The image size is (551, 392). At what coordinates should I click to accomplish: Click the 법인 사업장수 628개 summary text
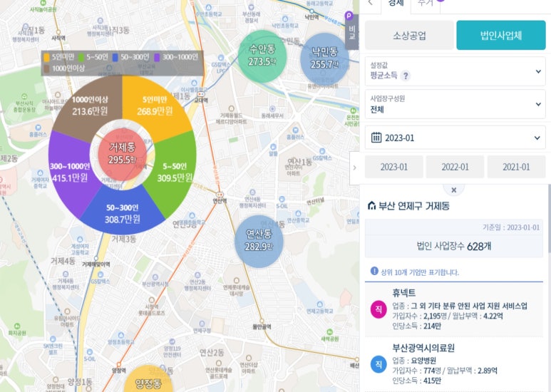453,246
